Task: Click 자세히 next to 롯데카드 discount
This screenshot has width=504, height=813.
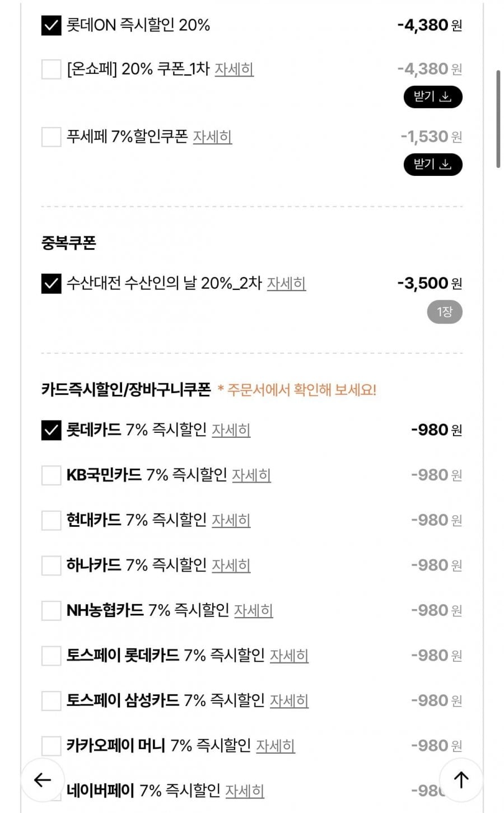Action: pos(231,430)
